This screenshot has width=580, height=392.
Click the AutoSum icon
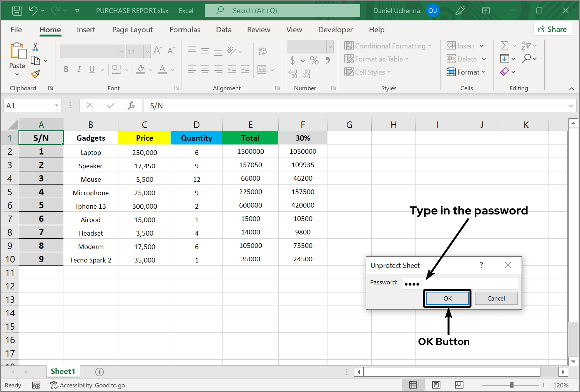pyautogui.click(x=505, y=45)
